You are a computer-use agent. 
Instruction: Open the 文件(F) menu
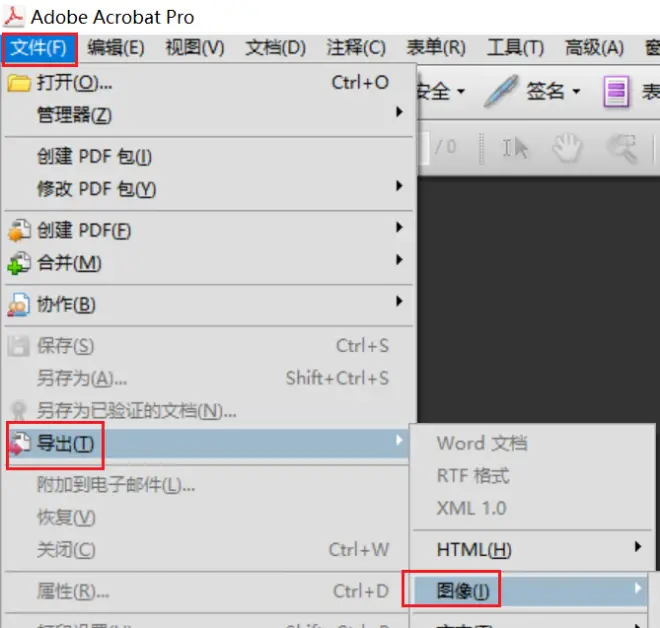point(39,48)
